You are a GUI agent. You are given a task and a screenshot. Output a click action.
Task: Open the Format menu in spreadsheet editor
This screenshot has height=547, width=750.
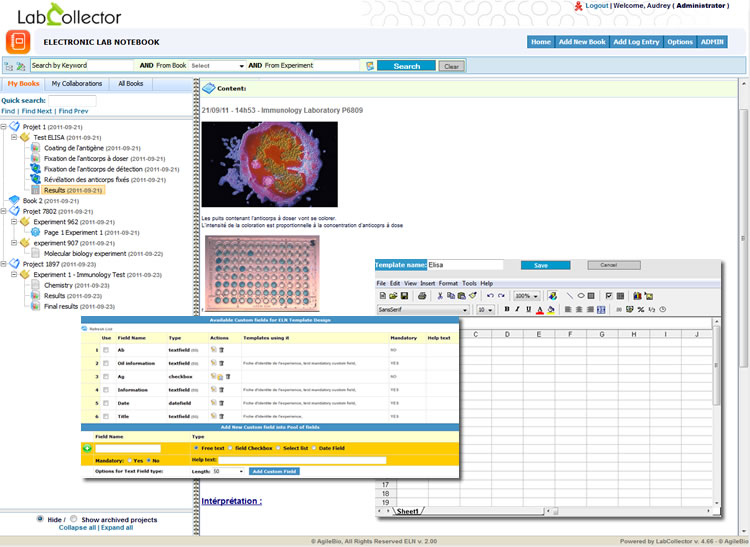click(x=448, y=284)
